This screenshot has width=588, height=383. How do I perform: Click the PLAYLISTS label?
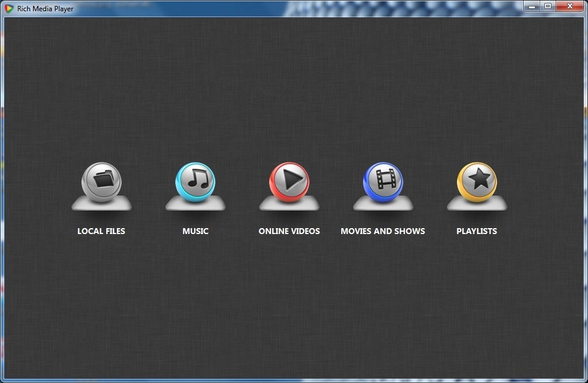coord(476,231)
